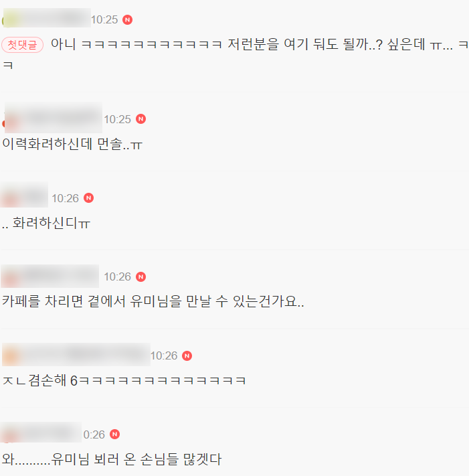This screenshot has width=469, height=476.
Task: Click the first 10:25 timestamp
Action: tap(104, 19)
